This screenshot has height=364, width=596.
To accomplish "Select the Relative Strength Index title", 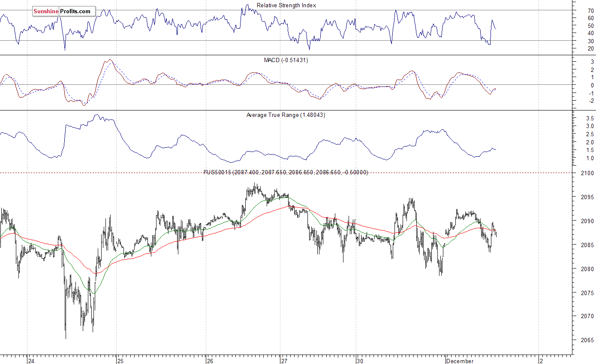I will coord(286,6).
